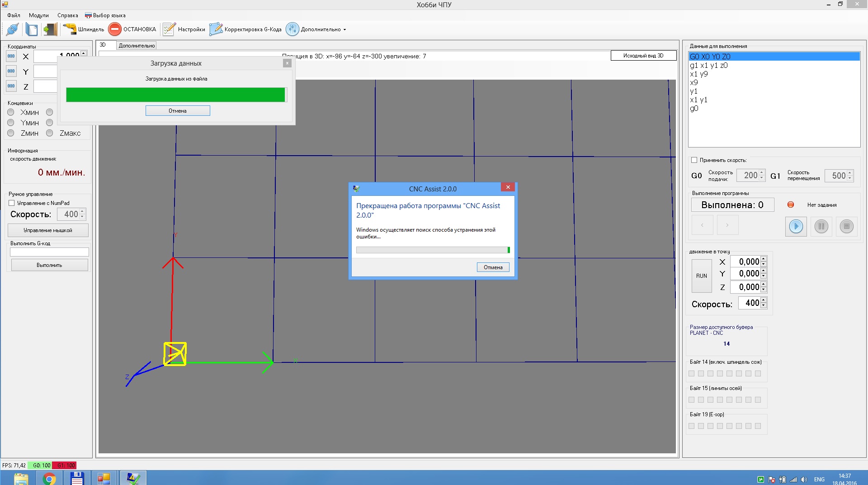The width and height of the screenshot is (868, 485).
Task: Click the plug connect icon in the toolbar
Action: pos(13,29)
